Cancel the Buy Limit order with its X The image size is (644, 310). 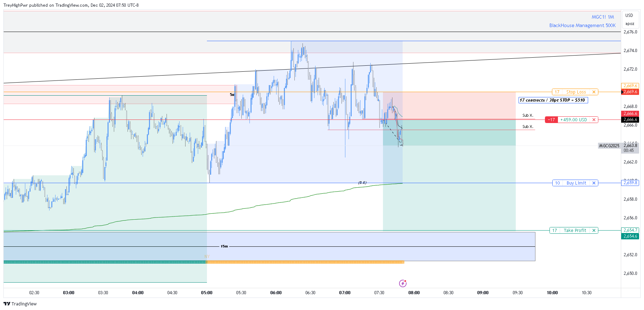(594, 183)
